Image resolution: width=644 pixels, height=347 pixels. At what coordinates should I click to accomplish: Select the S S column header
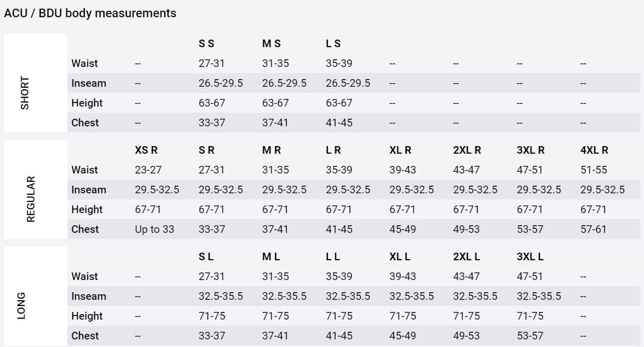(x=207, y=44)
